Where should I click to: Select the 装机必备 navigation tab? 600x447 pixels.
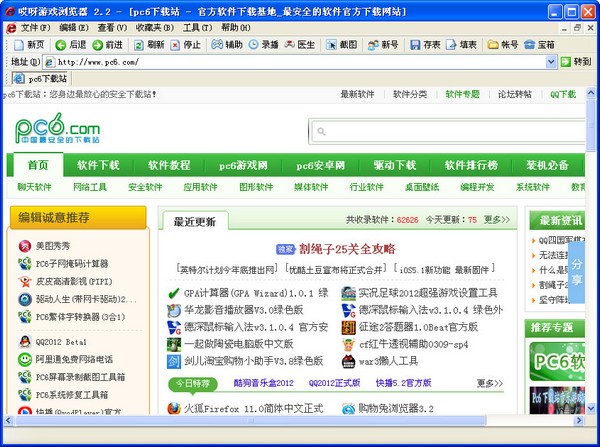(x=547, y=165)
